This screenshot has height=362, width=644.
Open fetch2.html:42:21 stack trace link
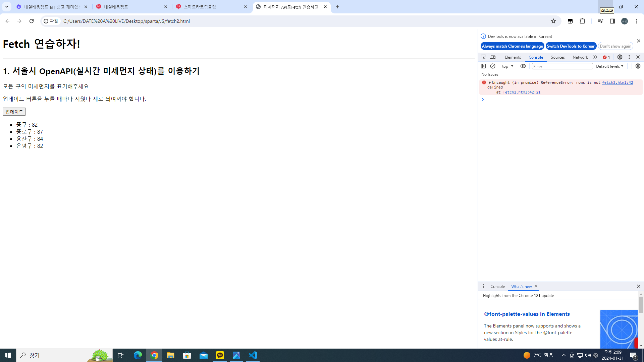click(x=522, y=92)
